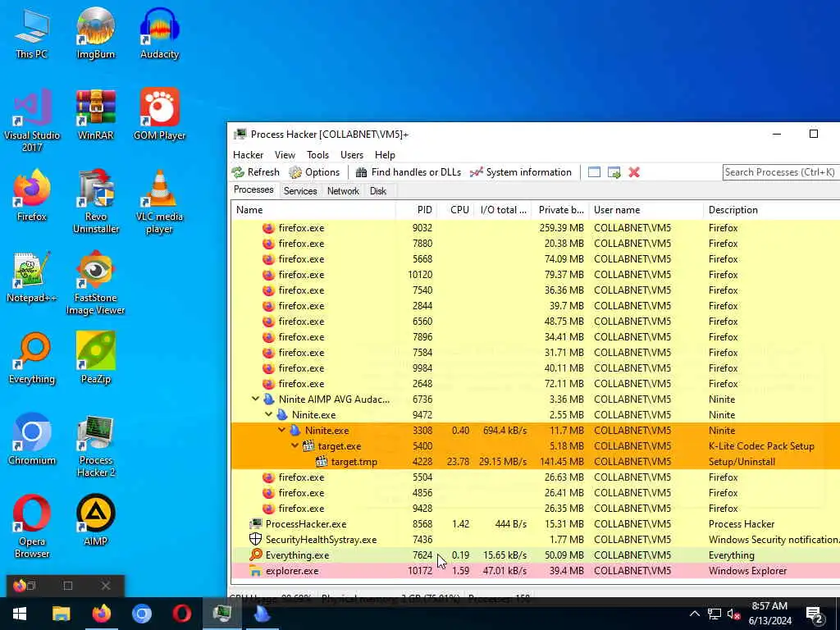
Task: Sort by User name column header
Action: pos(646,210)
